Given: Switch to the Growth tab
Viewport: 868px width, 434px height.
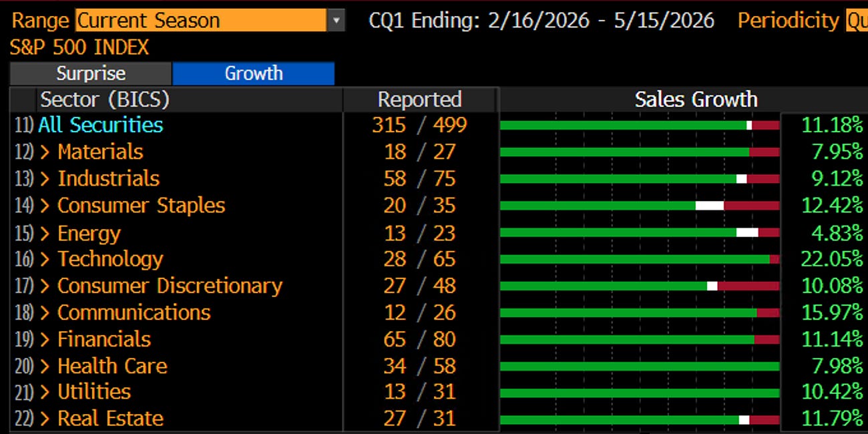Looking at the screenshot, I should point(254,73).
